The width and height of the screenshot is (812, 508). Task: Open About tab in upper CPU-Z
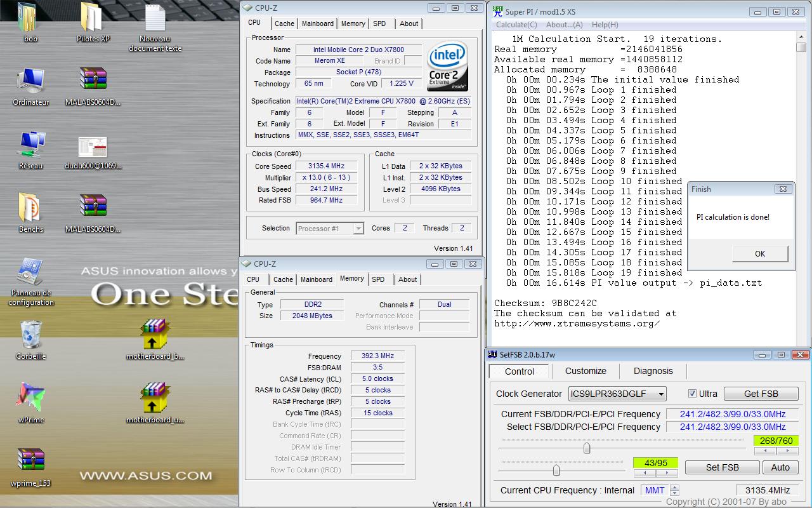(x=409, y=23)
